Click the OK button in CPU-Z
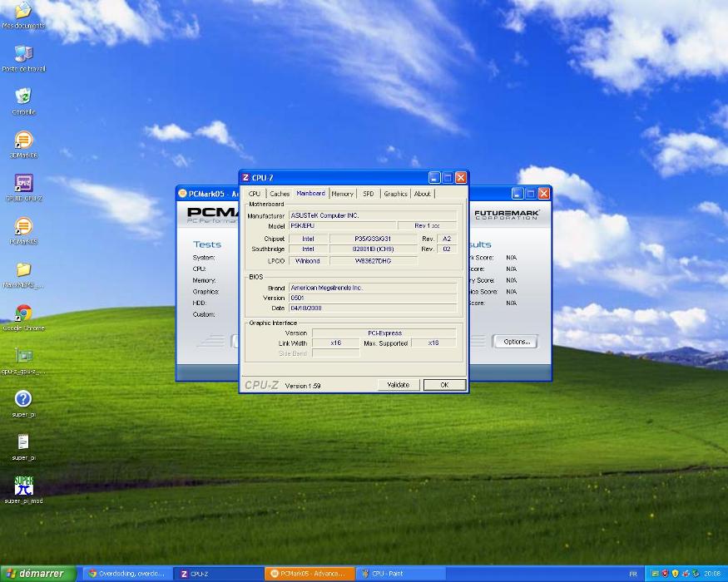Viewport: 728px width, 582px height. tap(444, 385)
